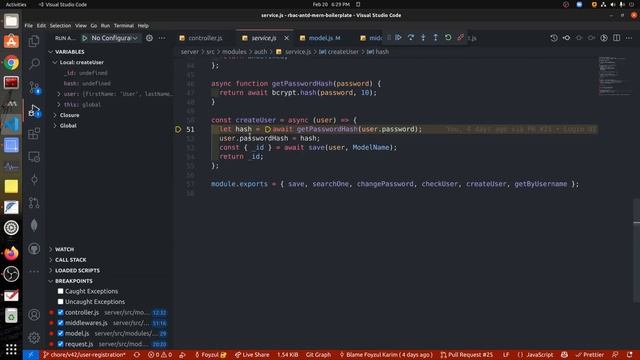Open the Run menu
The width and height of the screenshot is (640, 360).
coord(105,25)
